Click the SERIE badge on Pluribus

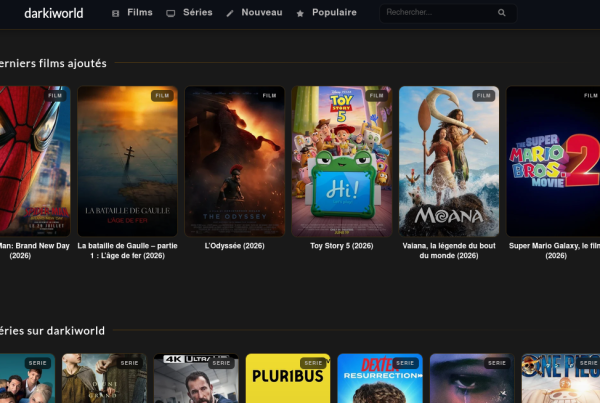tap(313, 363)
